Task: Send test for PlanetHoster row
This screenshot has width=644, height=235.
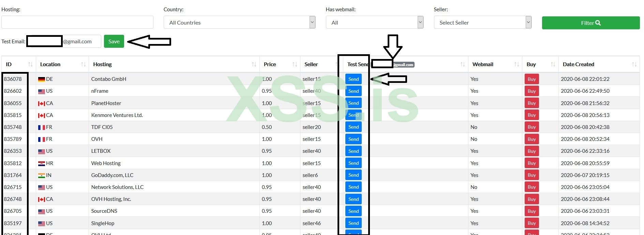Action: [x=354, y=103]
